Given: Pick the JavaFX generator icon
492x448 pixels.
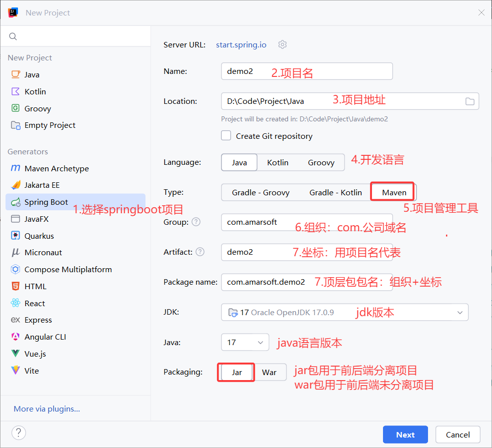Looking at the screenshot, I should pyautogui.click(x=15, y=219).
